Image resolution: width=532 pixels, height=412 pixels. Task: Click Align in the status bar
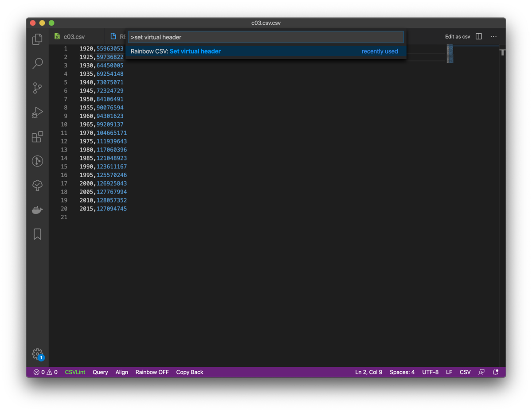click(121, 372)
